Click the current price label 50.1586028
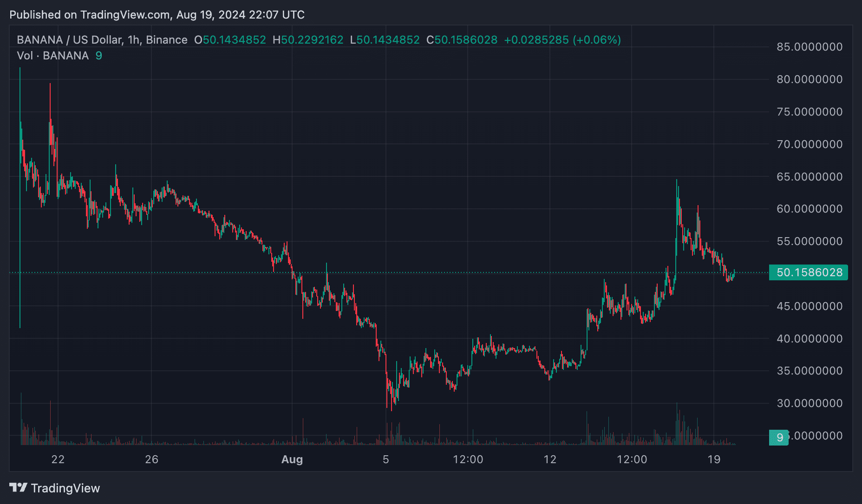 coord(809,272)
